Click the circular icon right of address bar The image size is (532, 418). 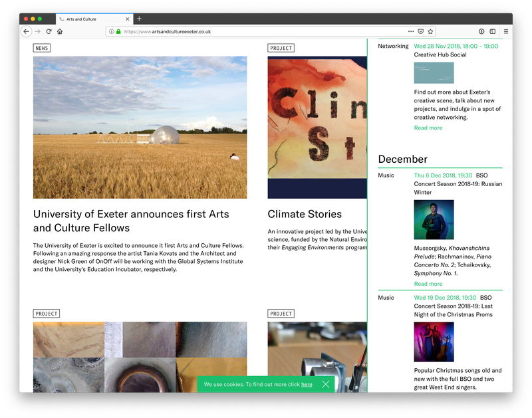pyautogui.click(x=481, y=31)
